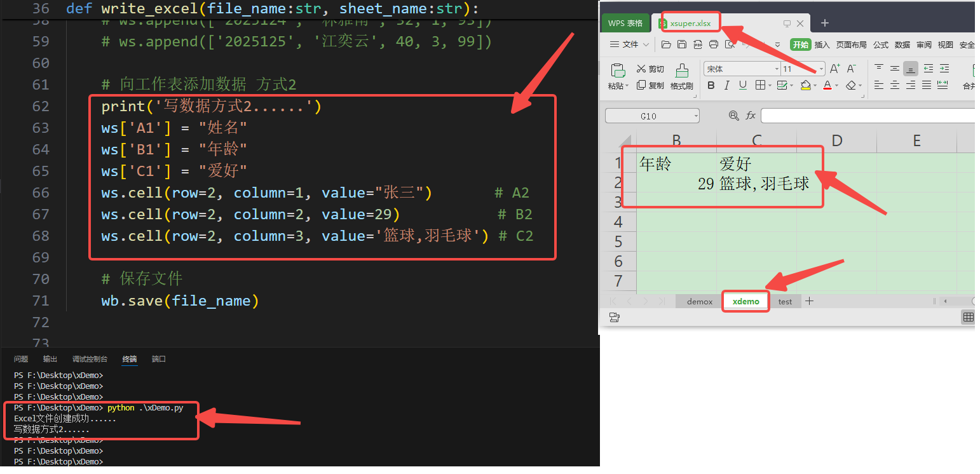Open the 公式 ribbon tab
Viewport: 980px width, 474px height.
coord(881,44)
